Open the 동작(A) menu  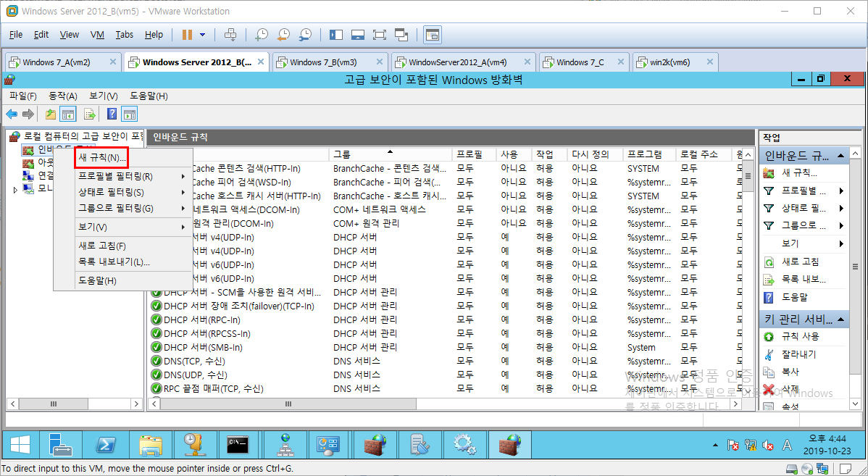coord(62,96)
